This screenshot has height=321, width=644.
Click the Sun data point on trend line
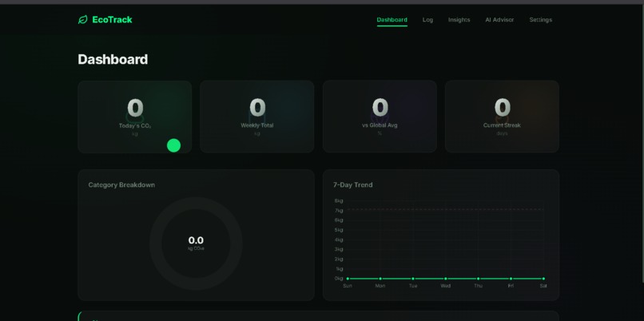348,279
